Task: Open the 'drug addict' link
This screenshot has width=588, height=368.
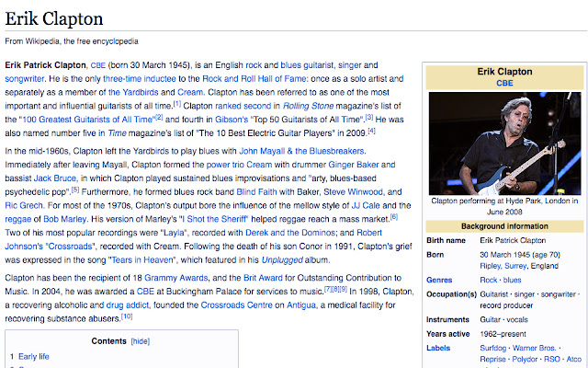Action: 127,305
